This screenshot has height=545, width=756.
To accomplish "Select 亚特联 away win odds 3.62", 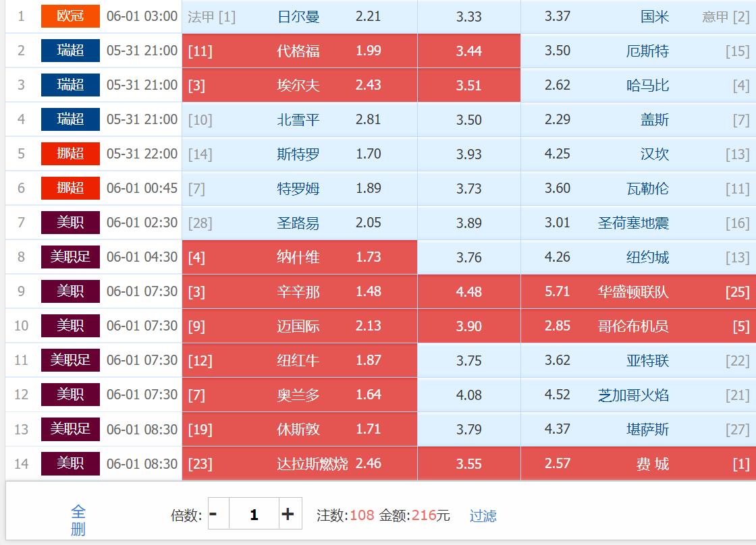I will (x=639, y=360).
